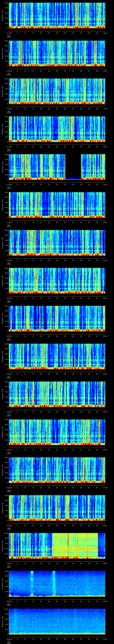
Task: Click the data gap in the 5:18:00 spectrogram
Action: pyautogui.click(x=73, y=167)
